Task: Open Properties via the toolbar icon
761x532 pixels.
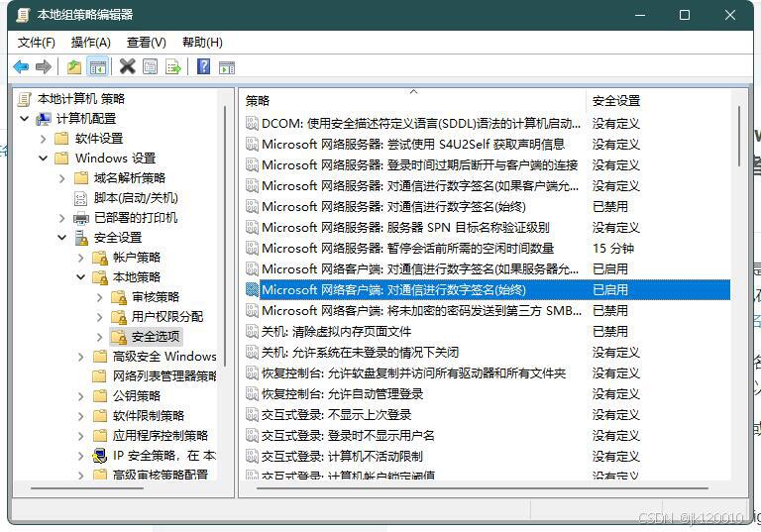Action: tap(150, 66)
